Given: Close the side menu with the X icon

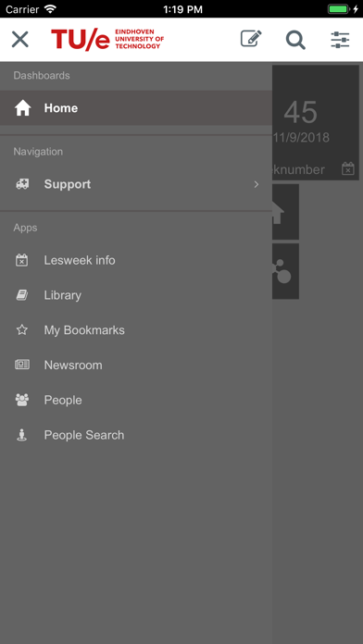Looking at the screenshot, I should tap(19, 40).
